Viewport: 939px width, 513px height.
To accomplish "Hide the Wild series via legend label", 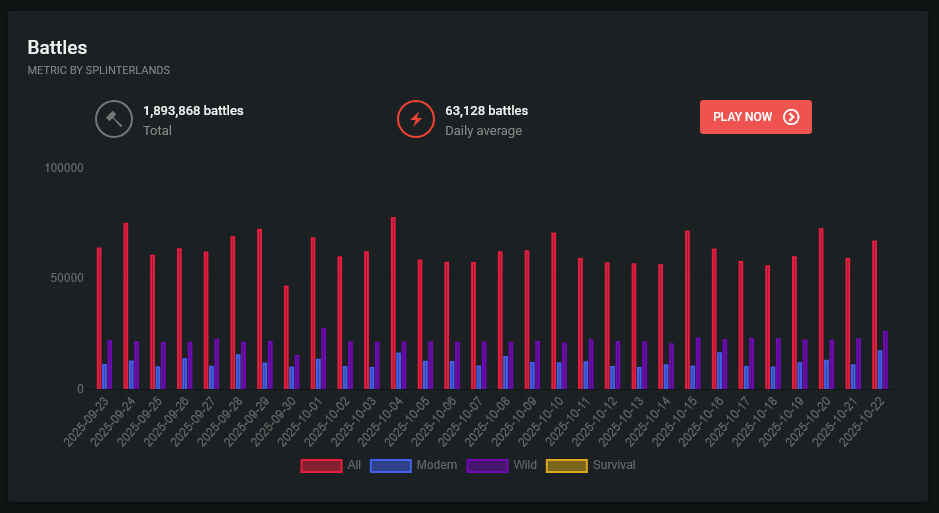I will coord(524,465).
